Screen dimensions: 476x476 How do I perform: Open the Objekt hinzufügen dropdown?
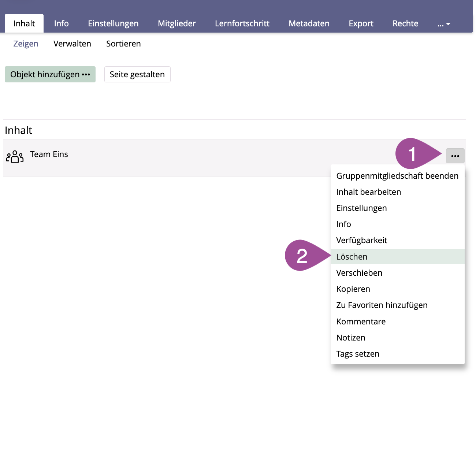[x=50, y=74]
